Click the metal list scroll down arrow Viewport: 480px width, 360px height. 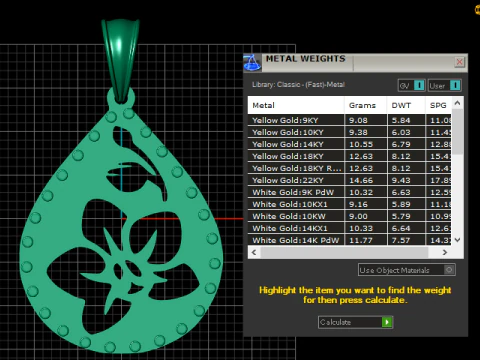457,240
